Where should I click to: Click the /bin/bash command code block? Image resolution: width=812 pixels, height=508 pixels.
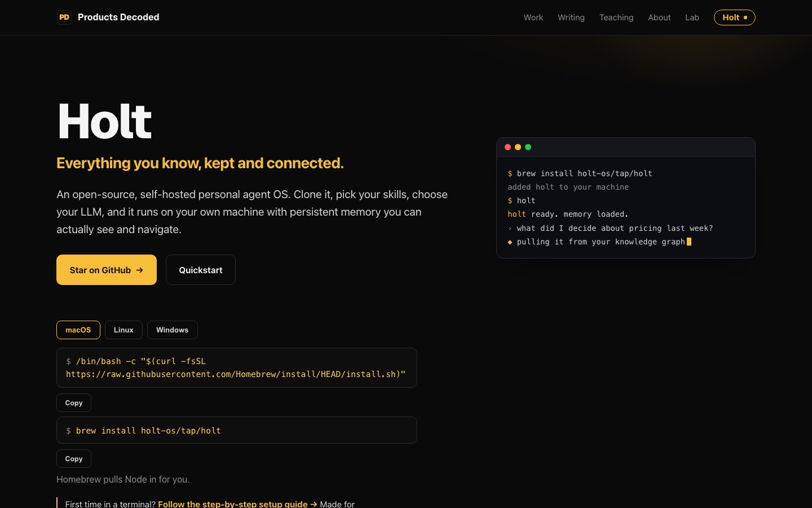pyautogui.click(x=237, y=368)
